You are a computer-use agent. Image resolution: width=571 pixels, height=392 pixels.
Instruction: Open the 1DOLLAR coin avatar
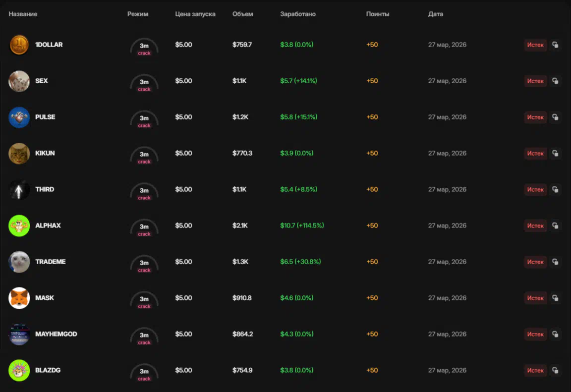click(x=19, y=45)
